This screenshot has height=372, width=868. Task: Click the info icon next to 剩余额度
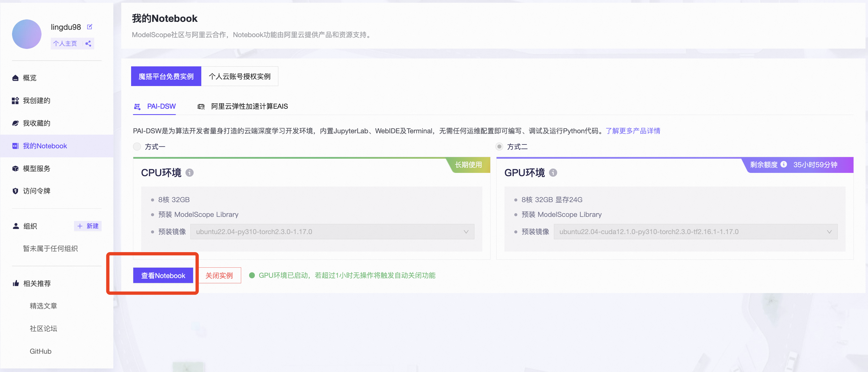click(x=784, y=164)
